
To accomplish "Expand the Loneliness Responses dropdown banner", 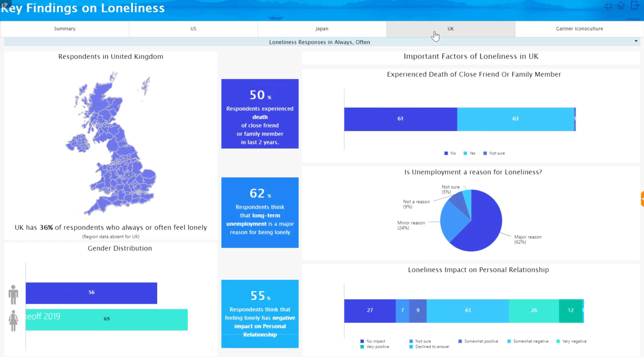I will [636, 41].
